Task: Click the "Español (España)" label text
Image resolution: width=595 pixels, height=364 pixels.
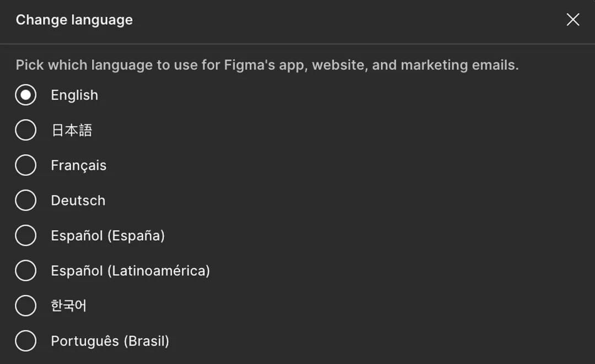Action: pyautogui.click(x=107, y=236)
